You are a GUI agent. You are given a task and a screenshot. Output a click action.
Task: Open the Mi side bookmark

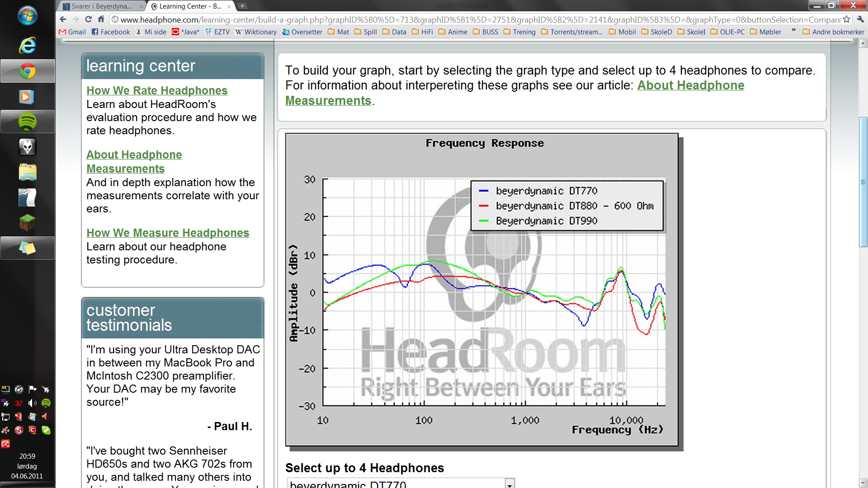(x=151, y=32)
